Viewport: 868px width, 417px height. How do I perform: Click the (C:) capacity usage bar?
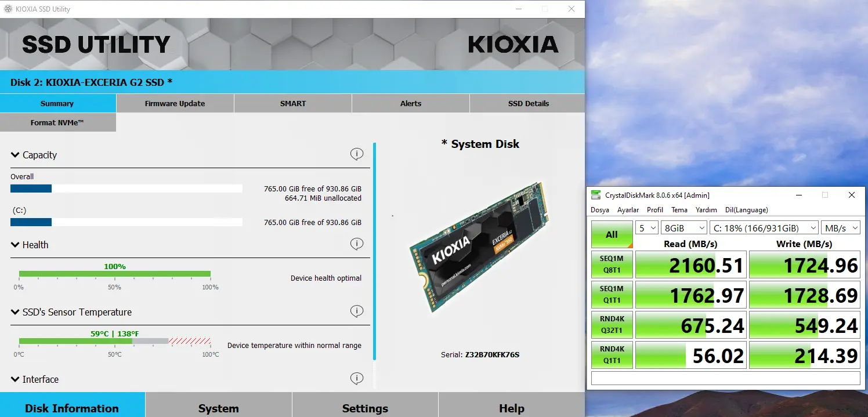coord(126,222)
